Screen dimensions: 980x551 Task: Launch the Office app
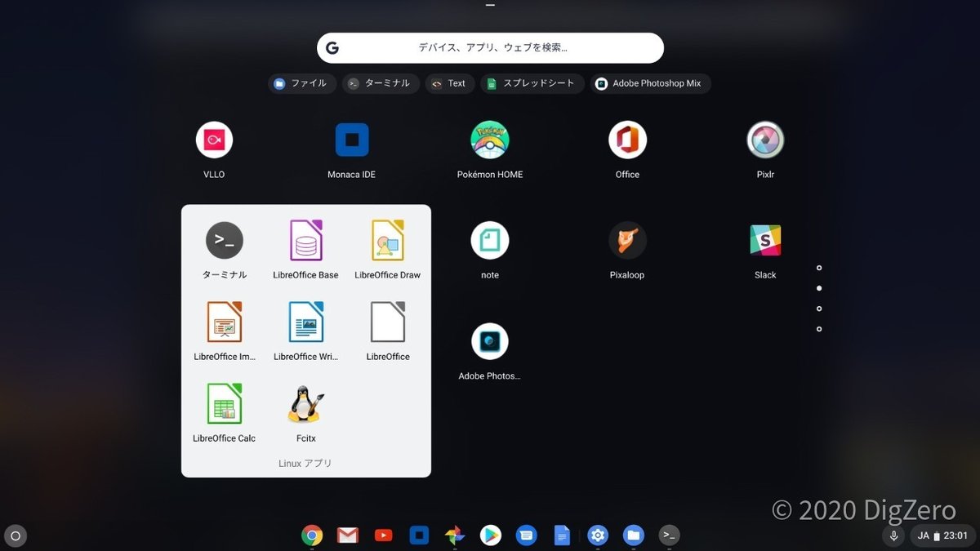(627, 140)
